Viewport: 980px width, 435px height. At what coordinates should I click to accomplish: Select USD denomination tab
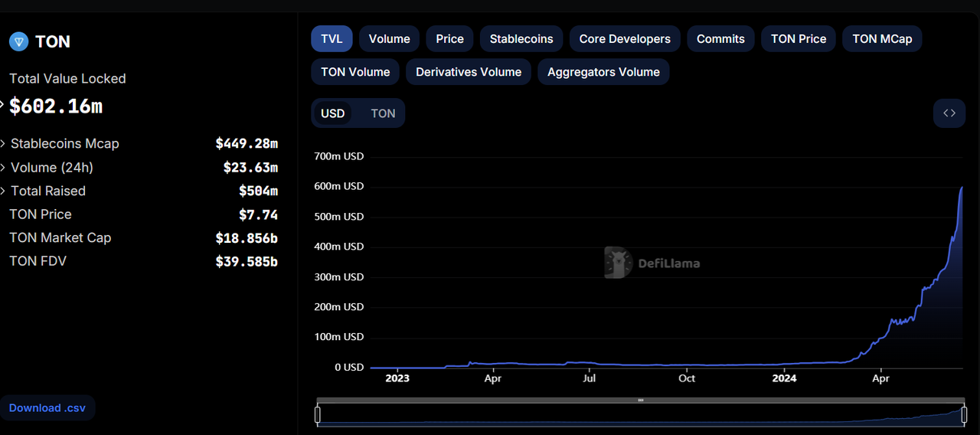coord(333,113)
